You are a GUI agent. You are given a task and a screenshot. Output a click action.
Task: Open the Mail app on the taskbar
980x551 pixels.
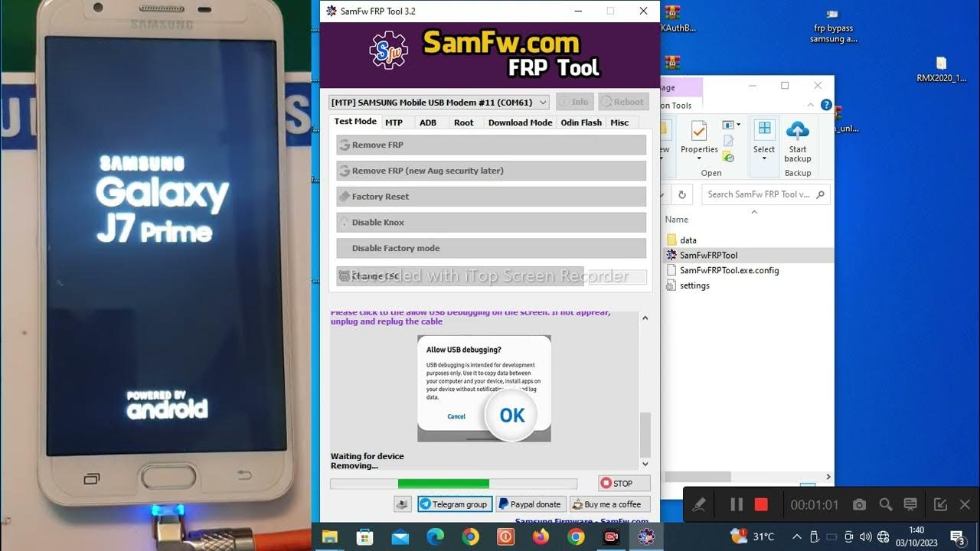[x=400, y=537]
